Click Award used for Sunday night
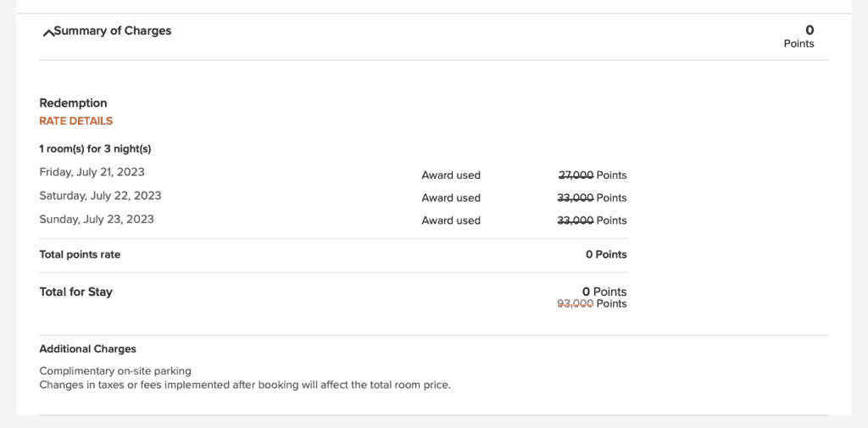This screenshot has width=868, height=428. [x=451, y=220]
